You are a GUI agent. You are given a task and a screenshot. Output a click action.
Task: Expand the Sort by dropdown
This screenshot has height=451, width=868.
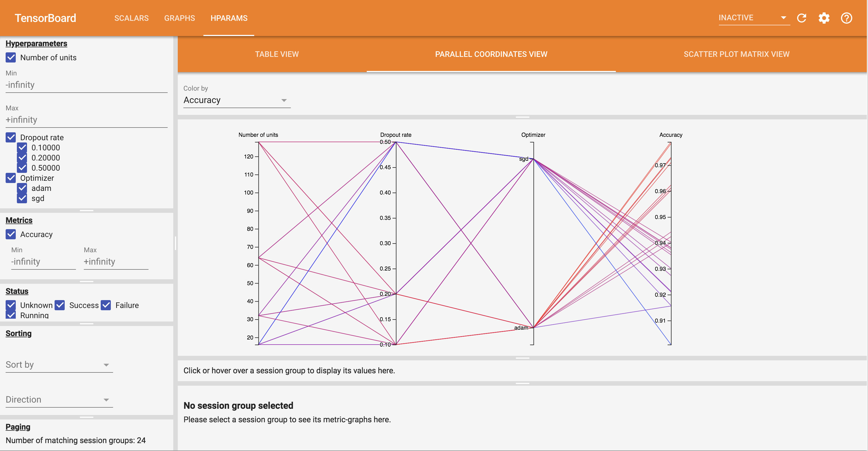pyautogui.click(x=59, y=365)
